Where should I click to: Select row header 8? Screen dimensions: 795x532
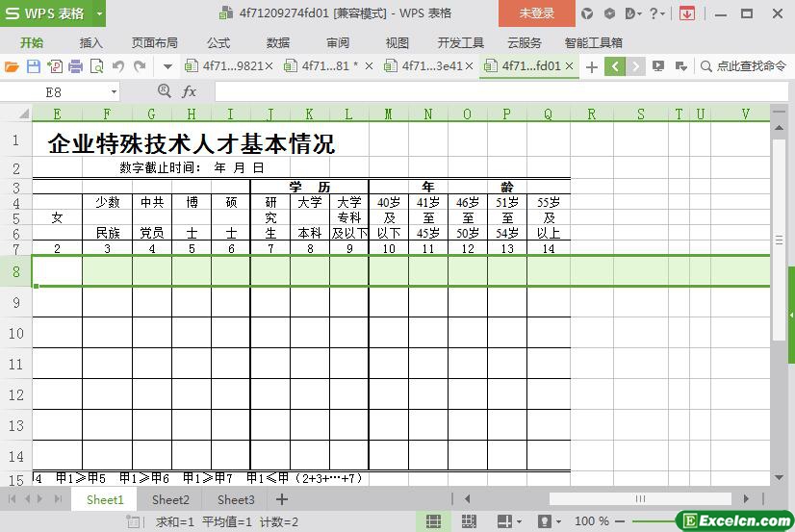click(x=15, y=271)
